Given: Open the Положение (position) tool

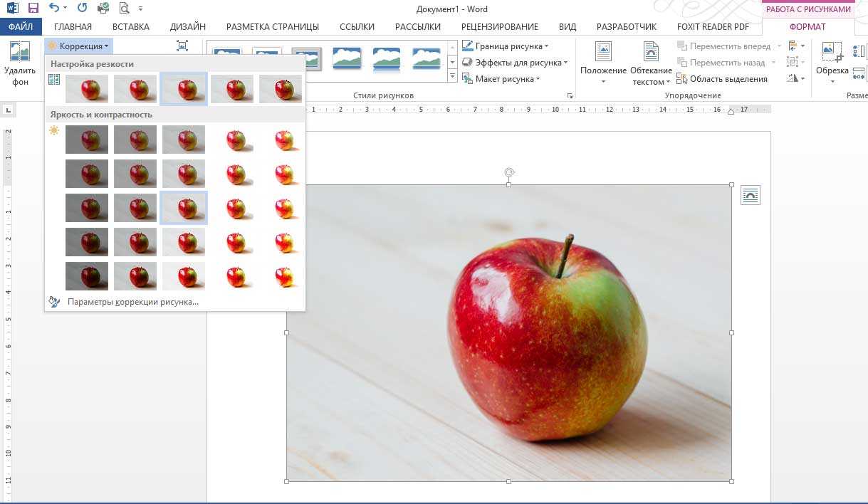Looking at the screenshot, I should point(603,53).
